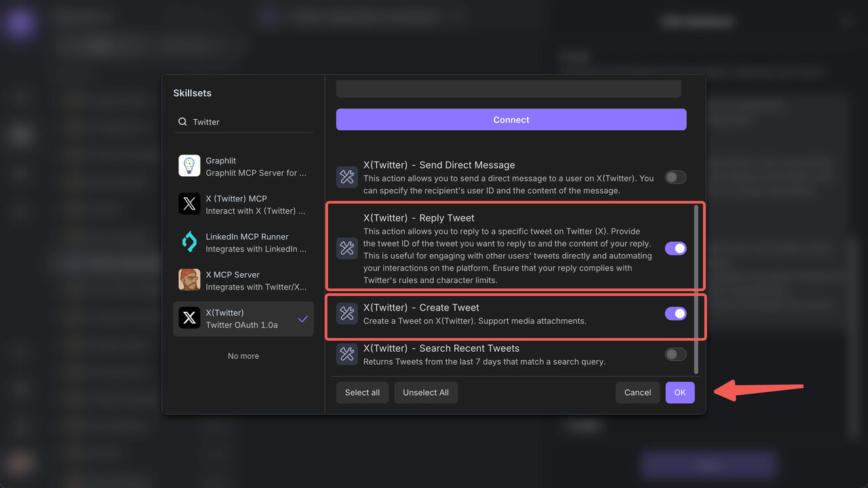868x488 pixels.
Task: Click the Graphlit lightbulb icon
Action: click(189, 166)
